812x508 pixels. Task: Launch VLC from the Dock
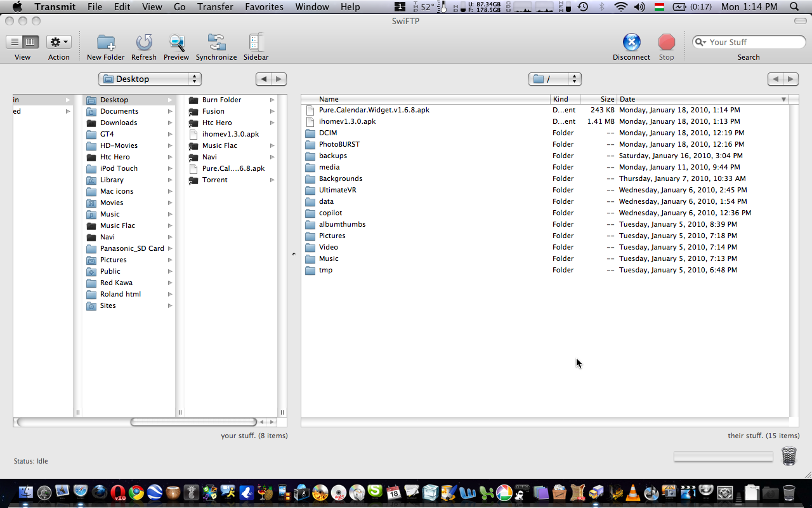pos(632,492)
